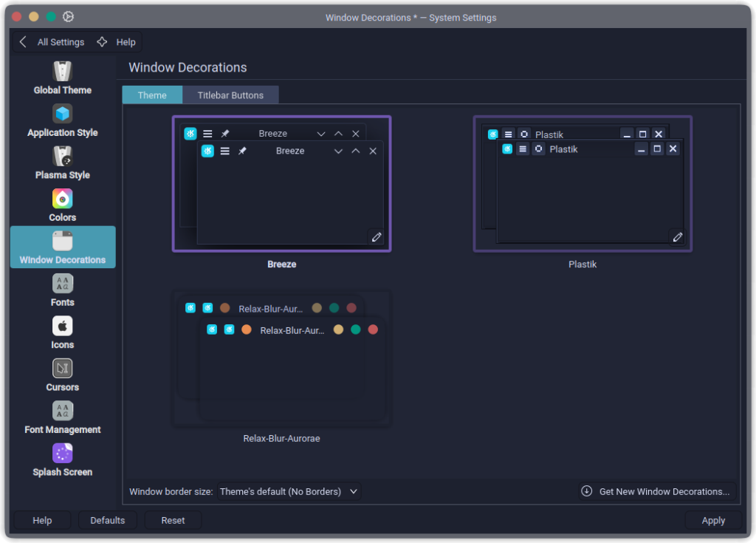
Task: Select Window Decorations in sidebar
Action: 63,247
